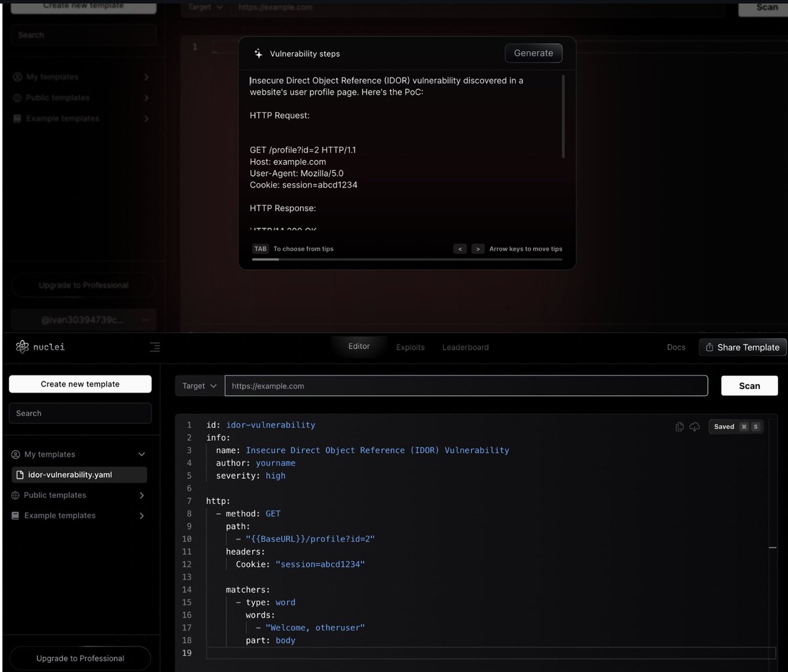Click the Generate button in the dialog
This screenshot has width=788, height=672.
[533, 53]
